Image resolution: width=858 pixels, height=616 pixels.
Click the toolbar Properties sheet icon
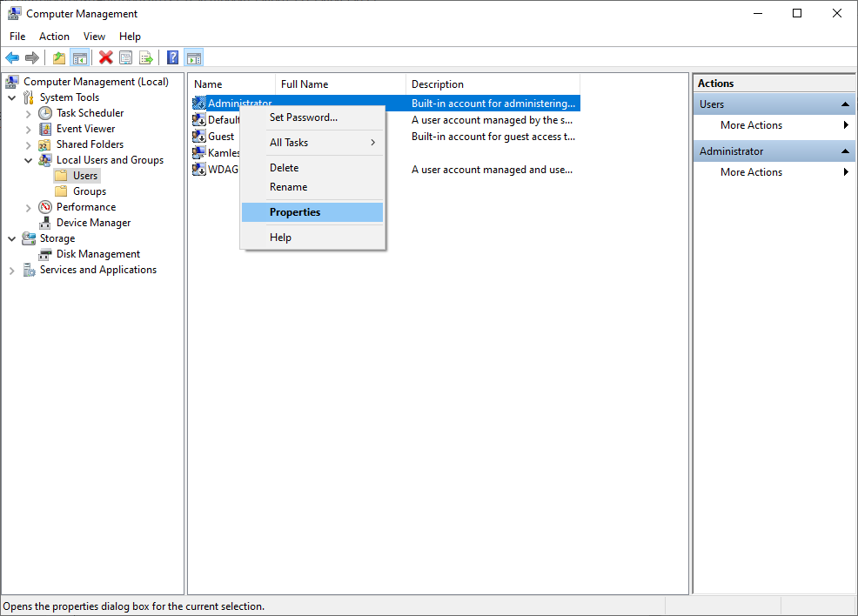(x=126, y=57)
